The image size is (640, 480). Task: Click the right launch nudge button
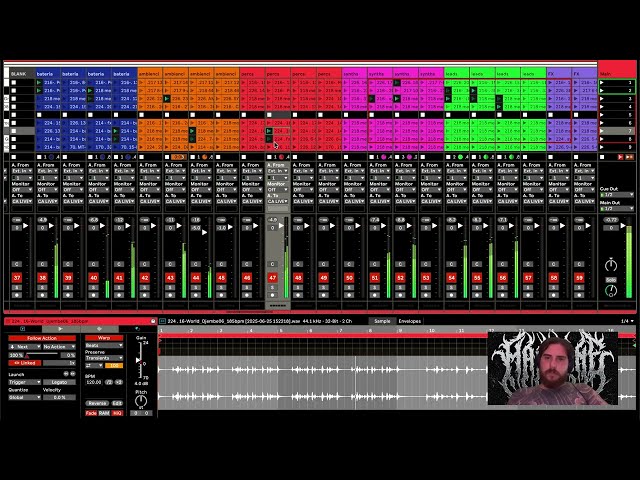pos(73,374)
